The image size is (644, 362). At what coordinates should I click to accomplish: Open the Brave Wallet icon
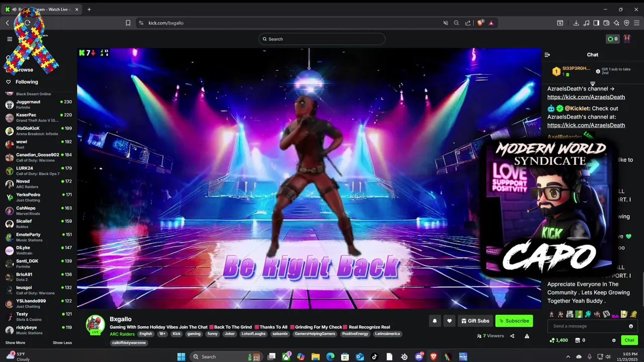(606, 23)
